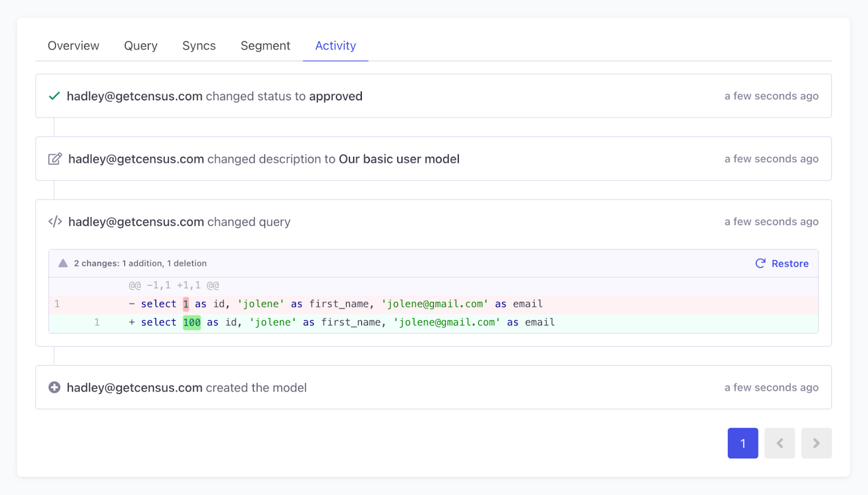868x495 pixels.
Task: Click the code icon next to changed query
Action: click(55, 221)
